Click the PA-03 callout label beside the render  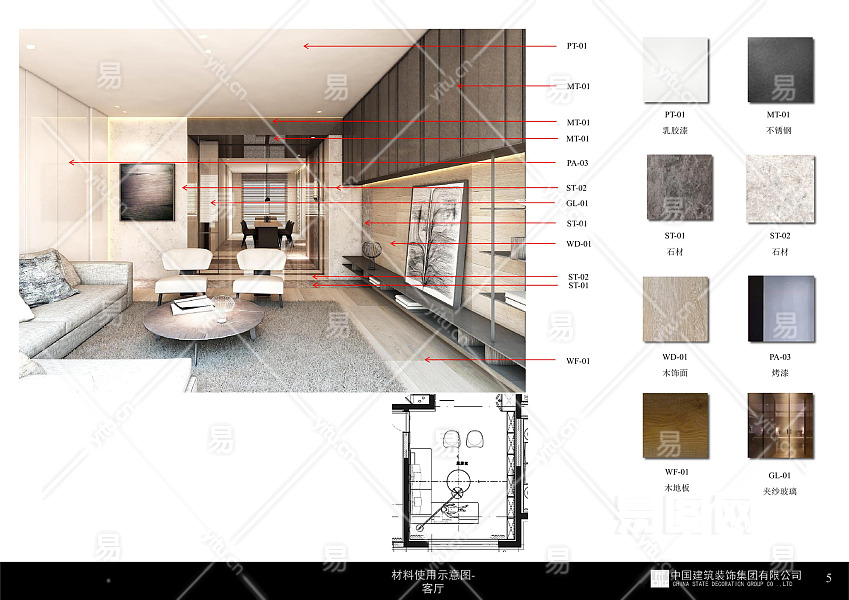(577, 163)
